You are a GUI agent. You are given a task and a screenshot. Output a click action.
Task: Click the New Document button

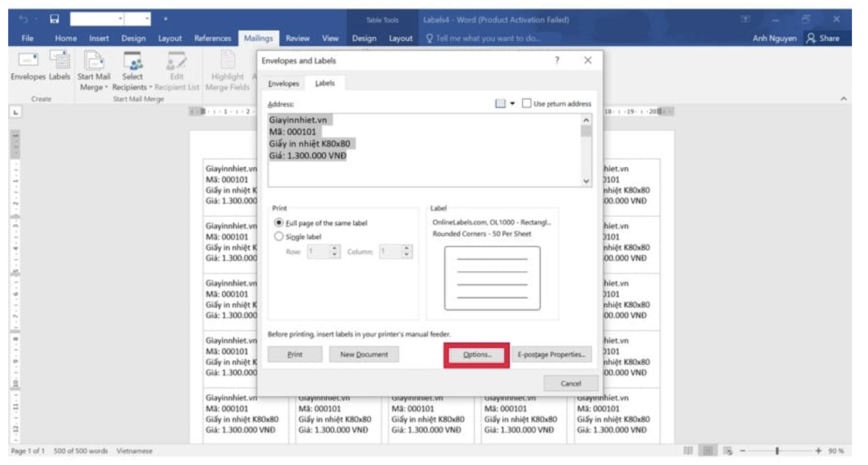click(364, 355)
